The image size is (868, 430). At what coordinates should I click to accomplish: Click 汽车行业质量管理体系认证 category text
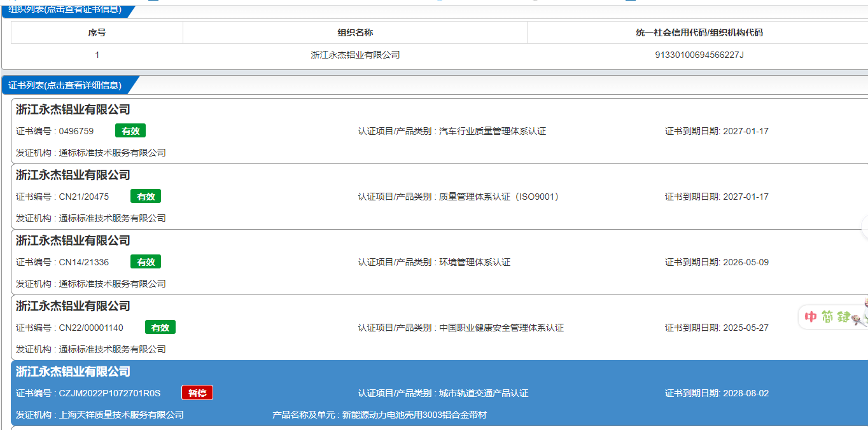coord(493,131)
